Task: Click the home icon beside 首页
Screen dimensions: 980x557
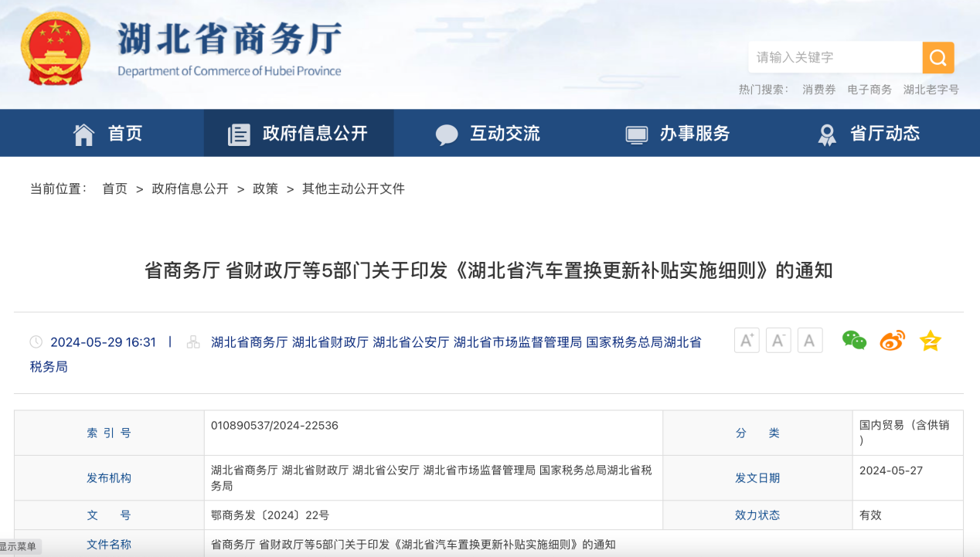Action: [83, 133]
